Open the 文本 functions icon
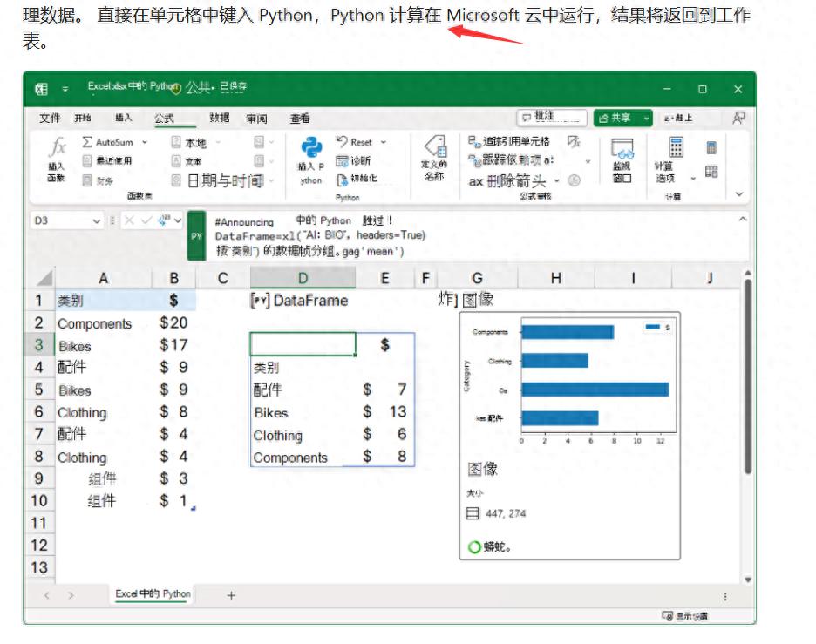 (x=176, y=161)
